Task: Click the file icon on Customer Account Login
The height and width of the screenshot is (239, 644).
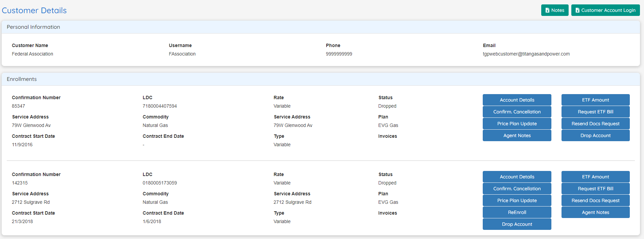Action: point(577,10)
